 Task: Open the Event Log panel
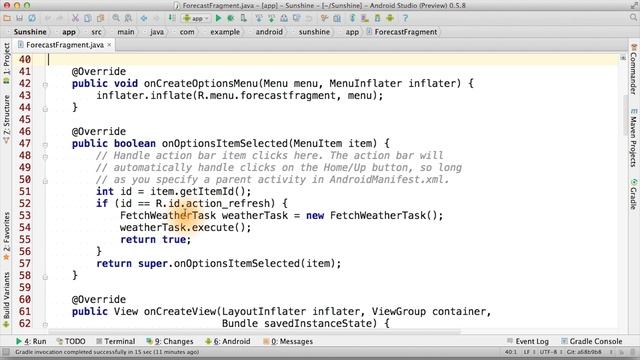point(527,341)
